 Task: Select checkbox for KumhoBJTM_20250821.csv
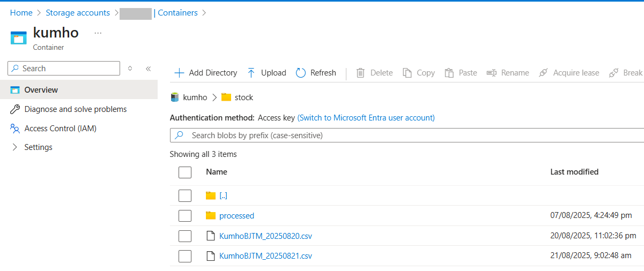point(185,256)
